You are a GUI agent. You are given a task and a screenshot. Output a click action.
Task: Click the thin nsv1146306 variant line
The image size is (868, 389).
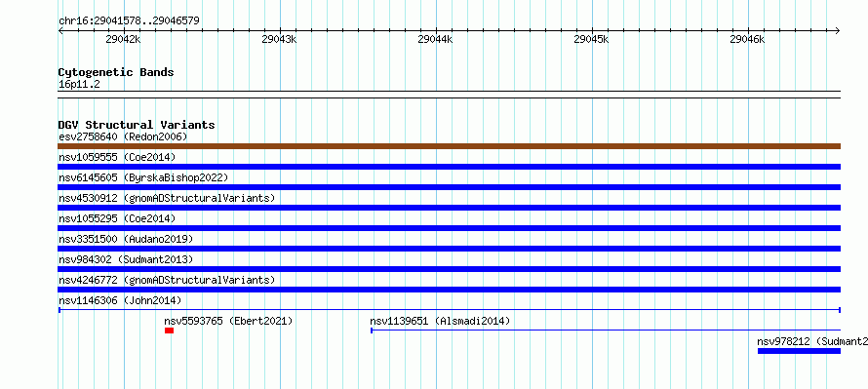tap(449, 310)
